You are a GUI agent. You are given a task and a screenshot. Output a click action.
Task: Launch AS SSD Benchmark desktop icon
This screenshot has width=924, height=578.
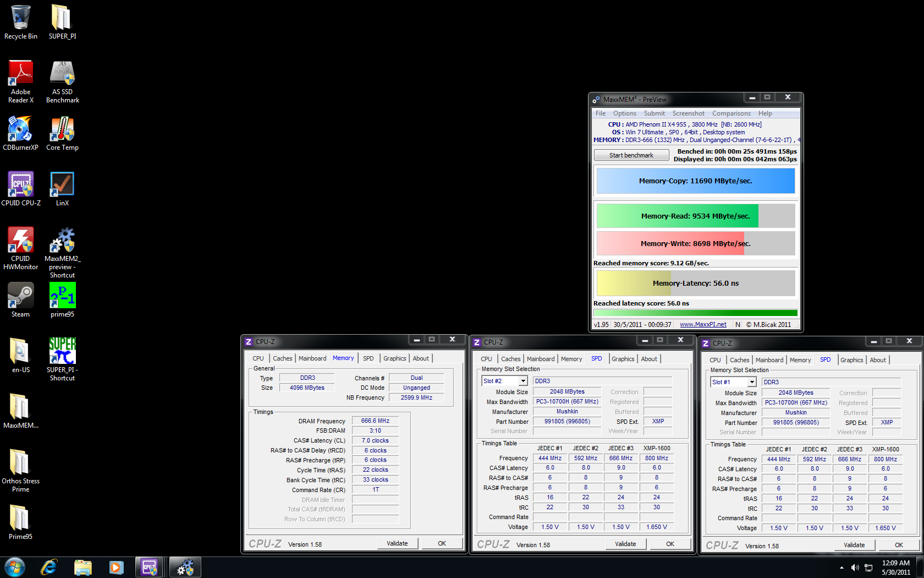[62, 81]
